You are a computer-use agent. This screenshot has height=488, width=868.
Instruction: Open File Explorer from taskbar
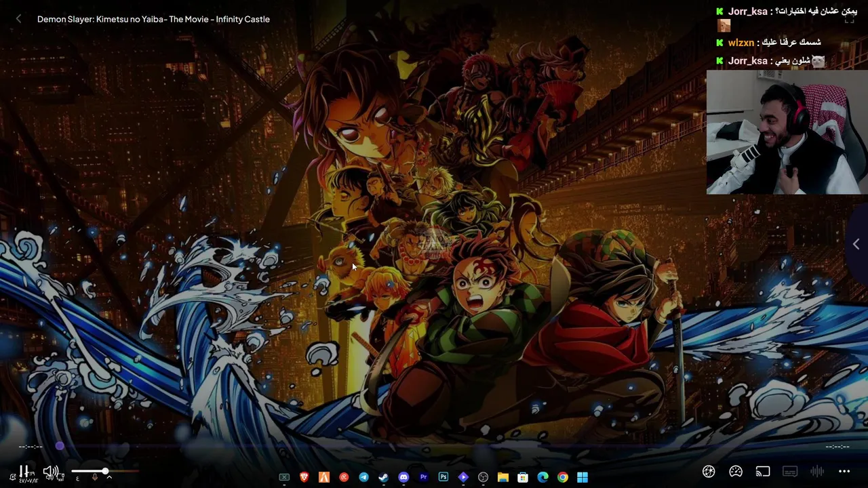[502, 477]
